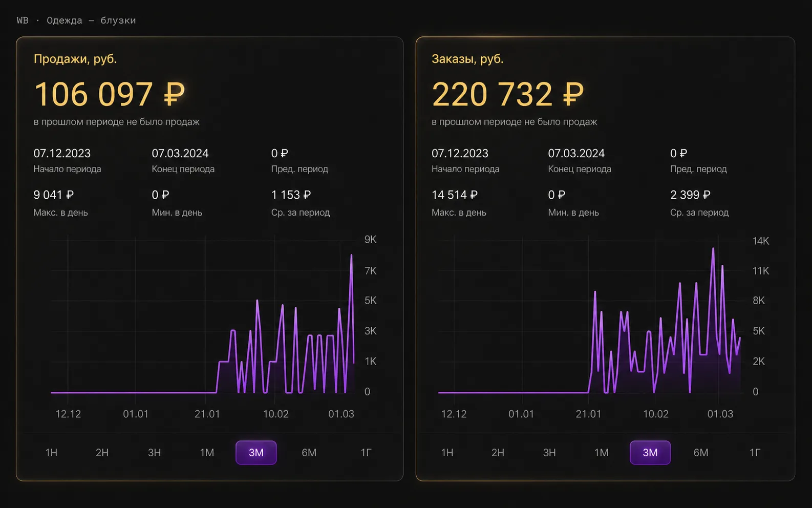Click the Одежда — блузки breadcrumb
Screen dimensions: 812x508
(x=91, y=20)
